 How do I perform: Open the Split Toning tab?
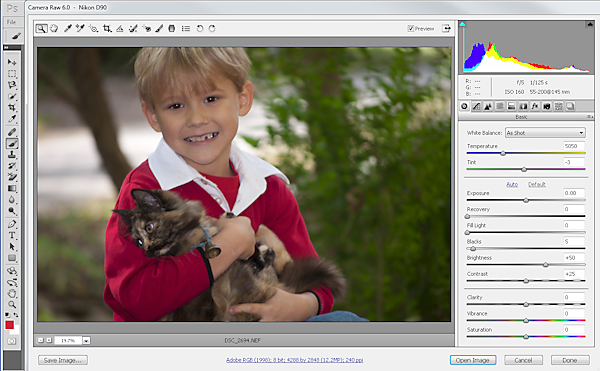tap(512, 106)
